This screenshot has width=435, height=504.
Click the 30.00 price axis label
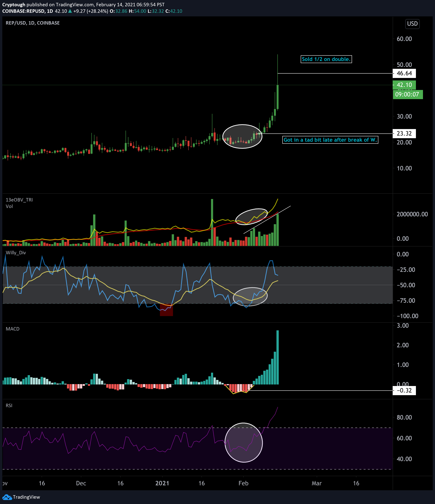(404, 116)
